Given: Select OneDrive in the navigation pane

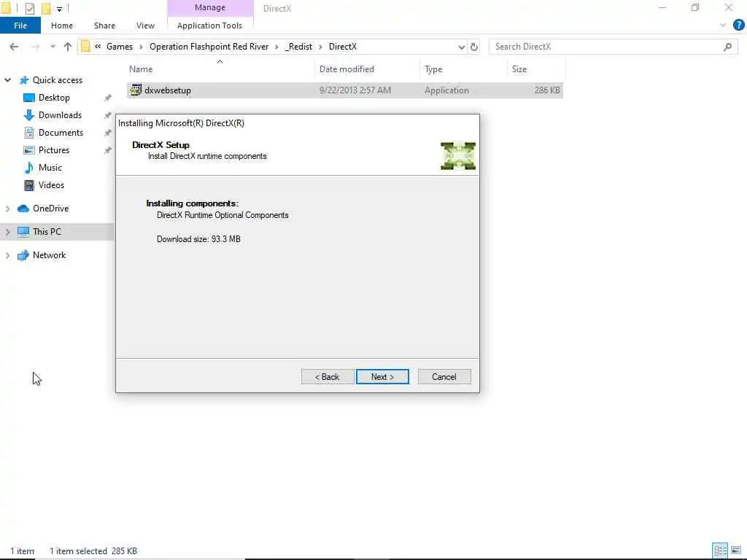Looking at the screenshot, I should (50, 209).
